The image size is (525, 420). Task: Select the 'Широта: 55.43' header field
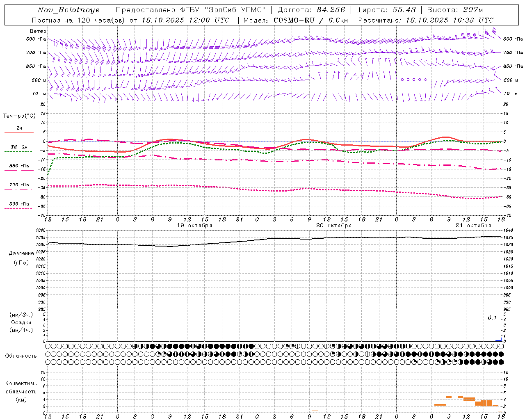coord(386,10)
